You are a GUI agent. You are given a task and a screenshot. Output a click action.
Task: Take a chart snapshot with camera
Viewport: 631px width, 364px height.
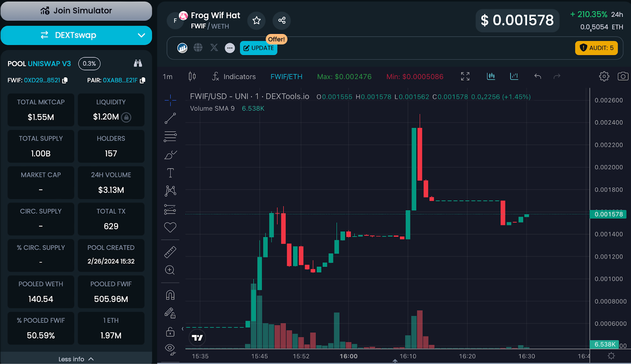[623, 76]
